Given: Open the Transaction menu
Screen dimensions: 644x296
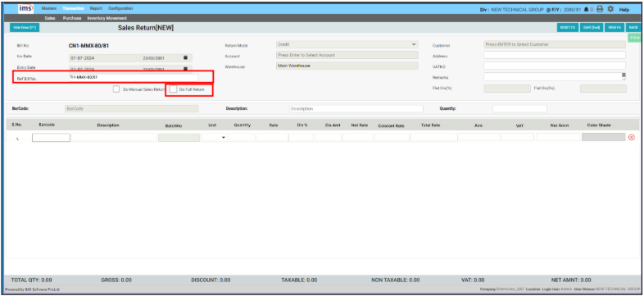Looking at the screenshot, I should tap(74, 9).
